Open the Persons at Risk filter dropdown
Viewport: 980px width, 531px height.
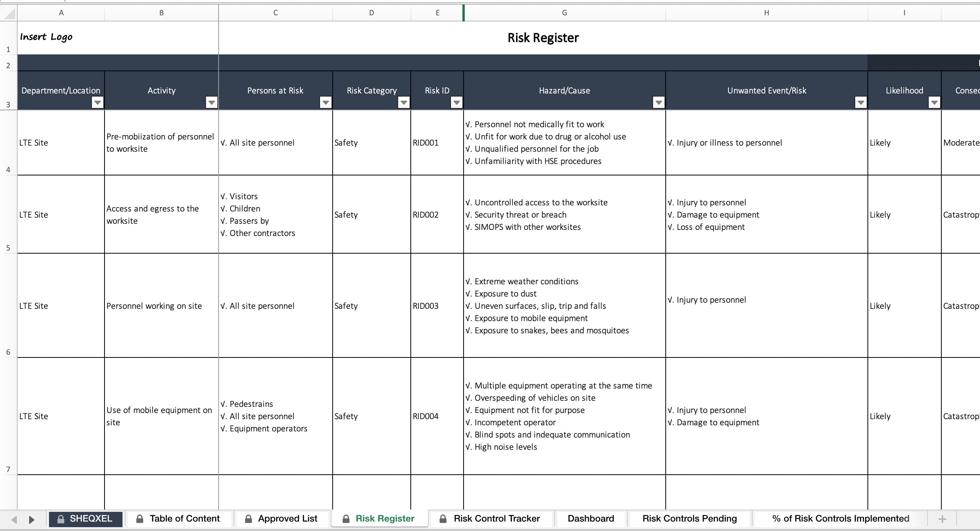point(325,102)
